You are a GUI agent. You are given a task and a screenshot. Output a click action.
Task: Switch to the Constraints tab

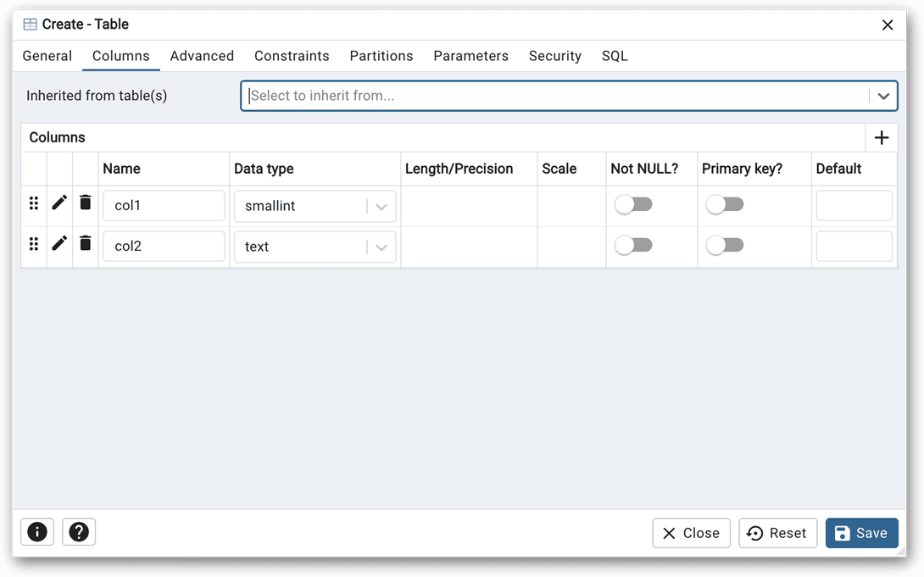point(292,56)
